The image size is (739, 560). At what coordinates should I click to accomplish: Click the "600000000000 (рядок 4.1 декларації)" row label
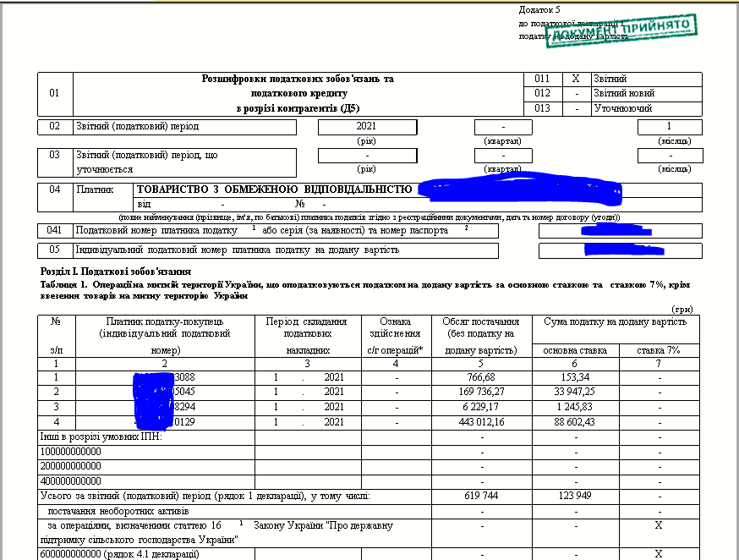[x=119, y=554]
